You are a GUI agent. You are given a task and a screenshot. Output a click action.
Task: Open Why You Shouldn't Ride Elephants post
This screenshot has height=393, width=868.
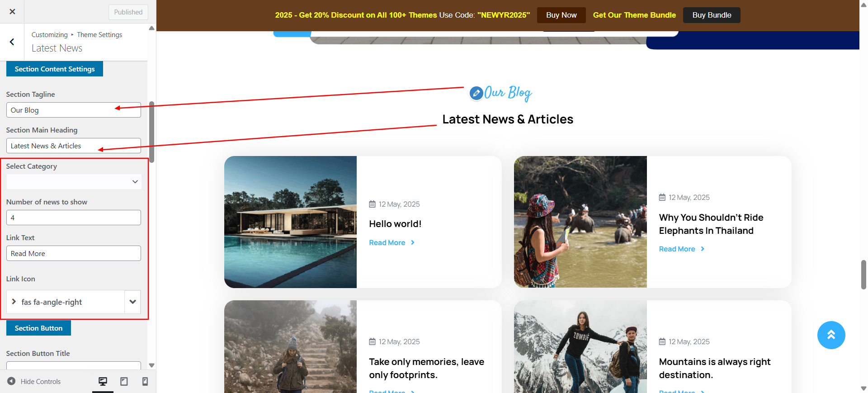[711, 224]
